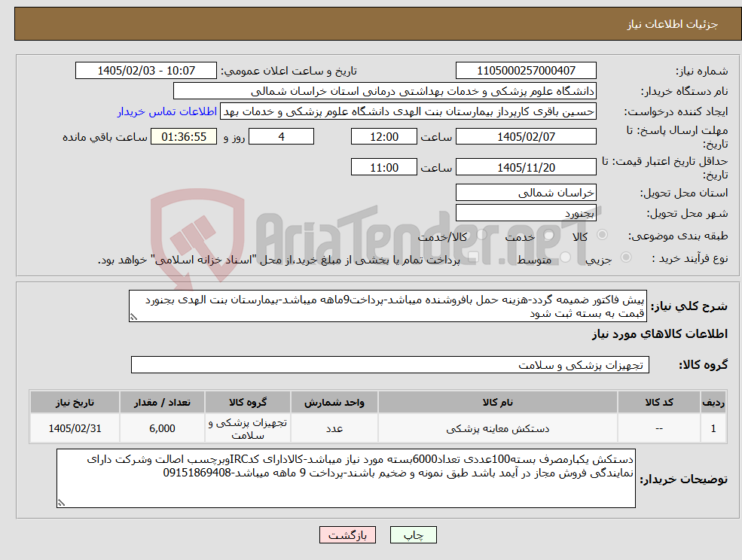742x560 pixels.
Task: Click the چاپ (print) button
Action: (x=413, y=535)
